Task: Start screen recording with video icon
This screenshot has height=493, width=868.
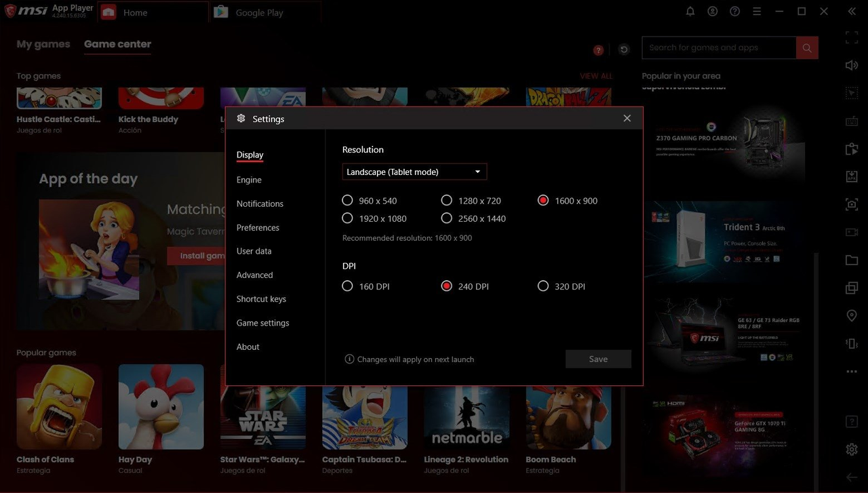Action: click(x=852, y=232)
